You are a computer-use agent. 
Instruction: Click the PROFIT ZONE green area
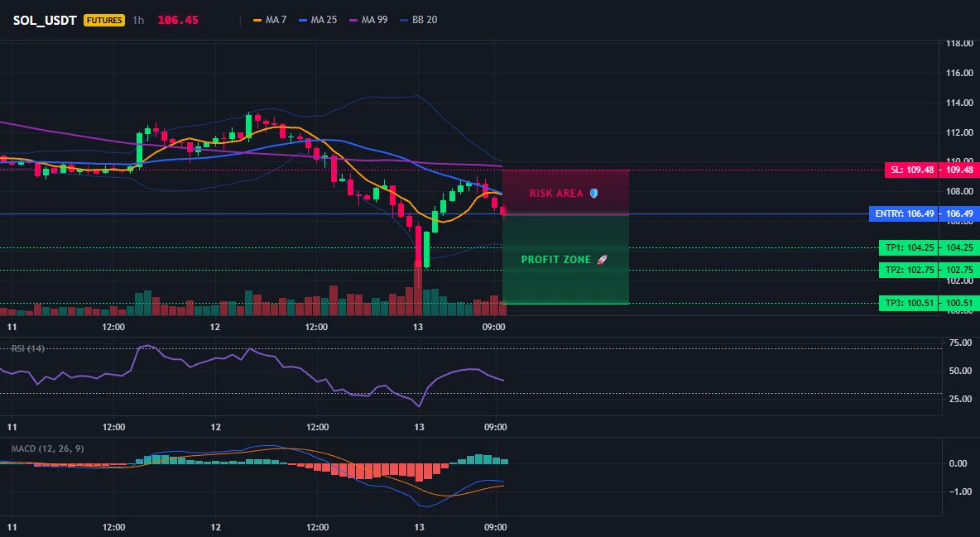(x=565, y=260)
